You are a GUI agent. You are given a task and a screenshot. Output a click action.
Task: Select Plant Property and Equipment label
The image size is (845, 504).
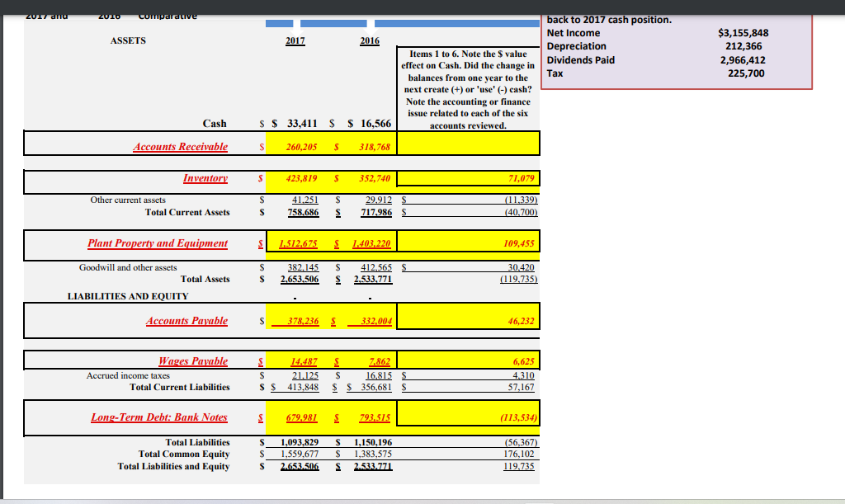(158, 243)
